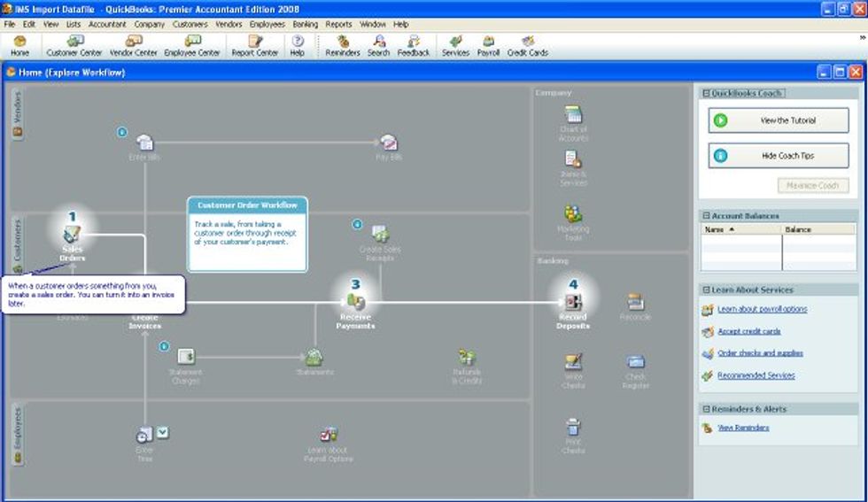Screen dimensions: 868x502
Task: Collapse the Learn About Services panel
Action: [x=706, y=290]
